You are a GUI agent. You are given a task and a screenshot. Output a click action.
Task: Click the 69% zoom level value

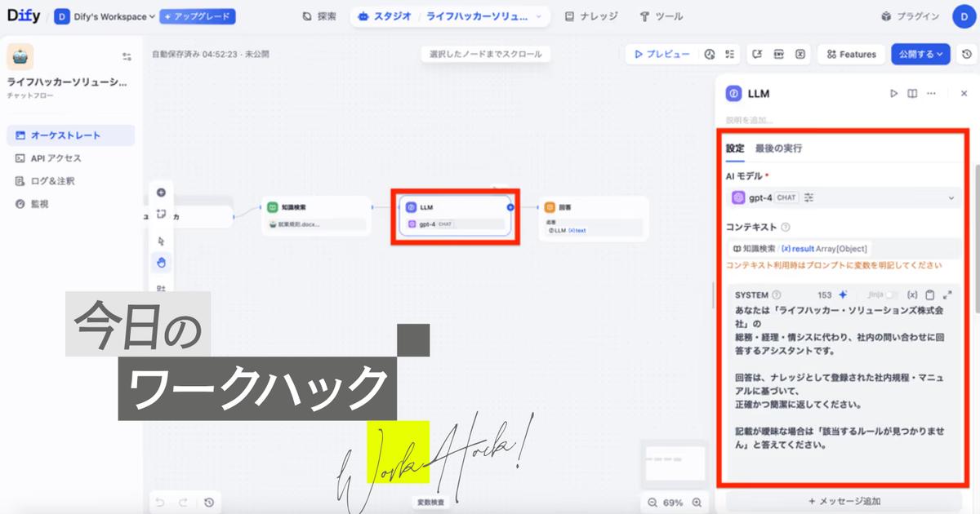point(673,503)
